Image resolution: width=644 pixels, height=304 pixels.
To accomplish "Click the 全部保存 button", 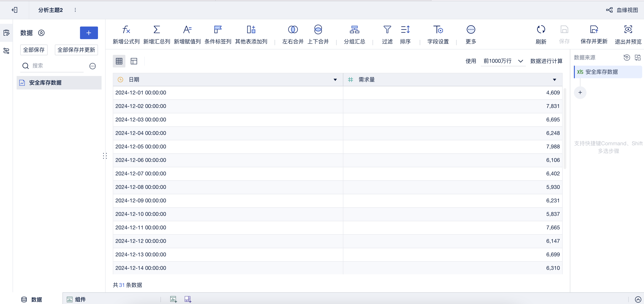I will pyautogui.click(x=34, y=50).
